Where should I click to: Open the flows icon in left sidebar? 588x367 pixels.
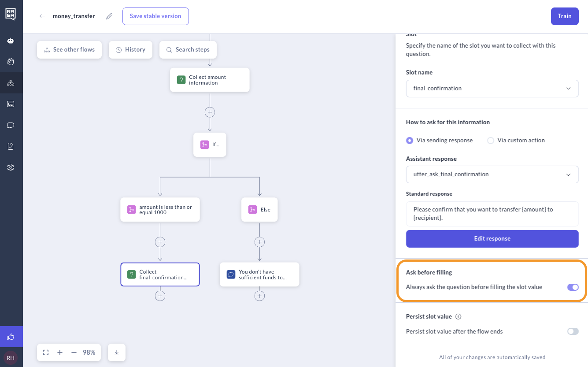(11, 83)
